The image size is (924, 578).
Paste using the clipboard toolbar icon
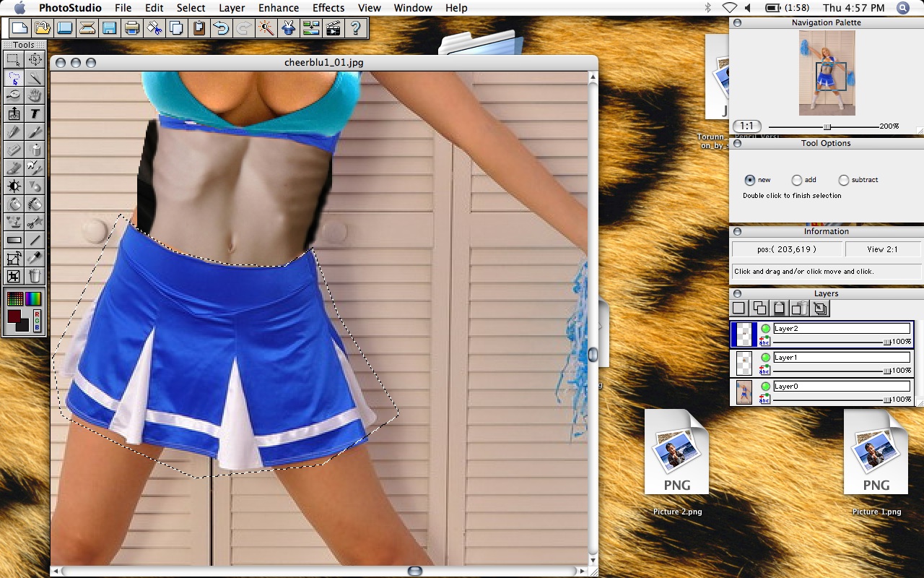pyautogui.click(x=199, y=28)
